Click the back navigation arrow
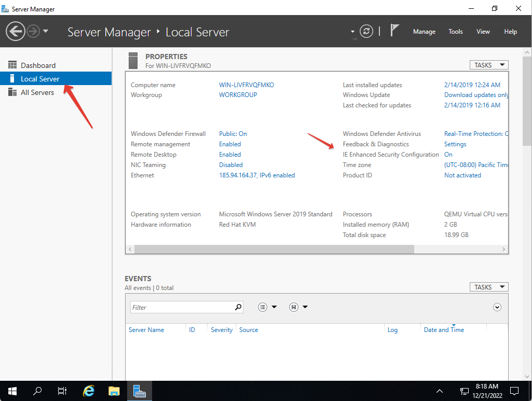Viewport: 532px width, 401px height. [x=15, y=31]
